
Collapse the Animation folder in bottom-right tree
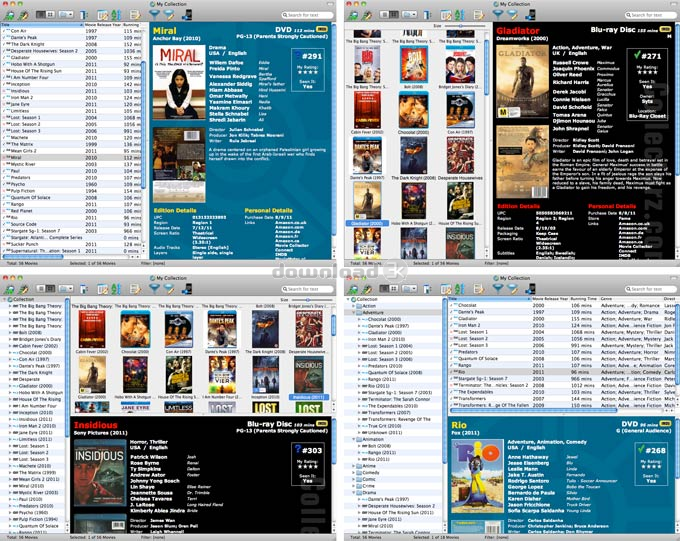(354, 439)
